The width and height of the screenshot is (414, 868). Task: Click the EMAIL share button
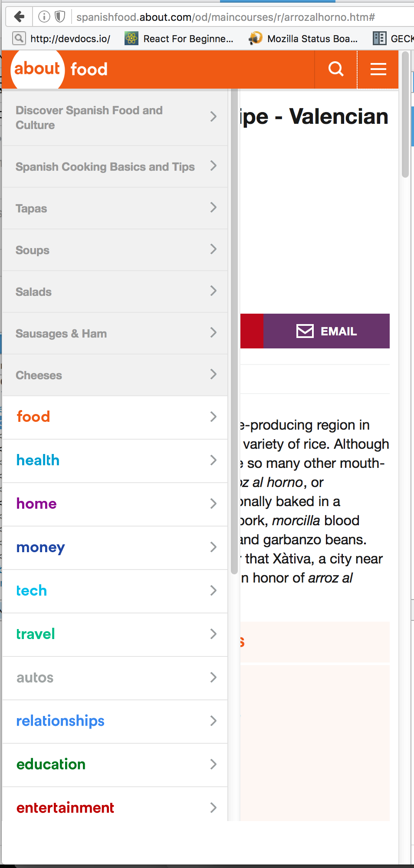(x=326, y=331)
